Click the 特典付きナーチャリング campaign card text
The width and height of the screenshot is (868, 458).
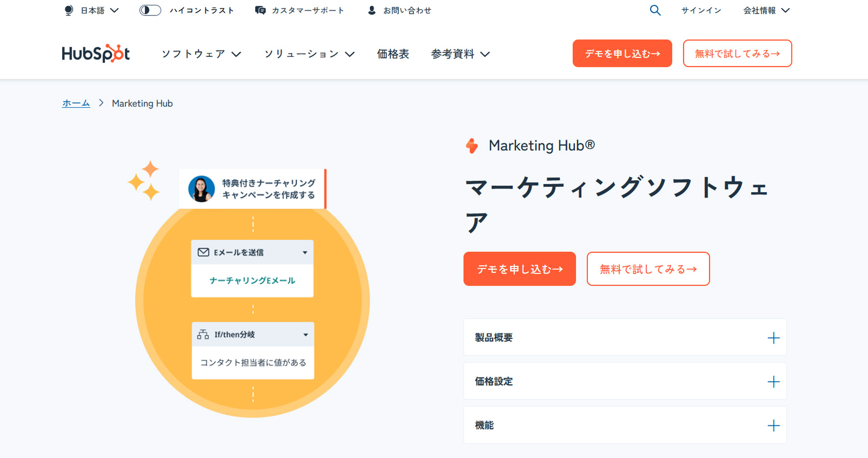269,189
